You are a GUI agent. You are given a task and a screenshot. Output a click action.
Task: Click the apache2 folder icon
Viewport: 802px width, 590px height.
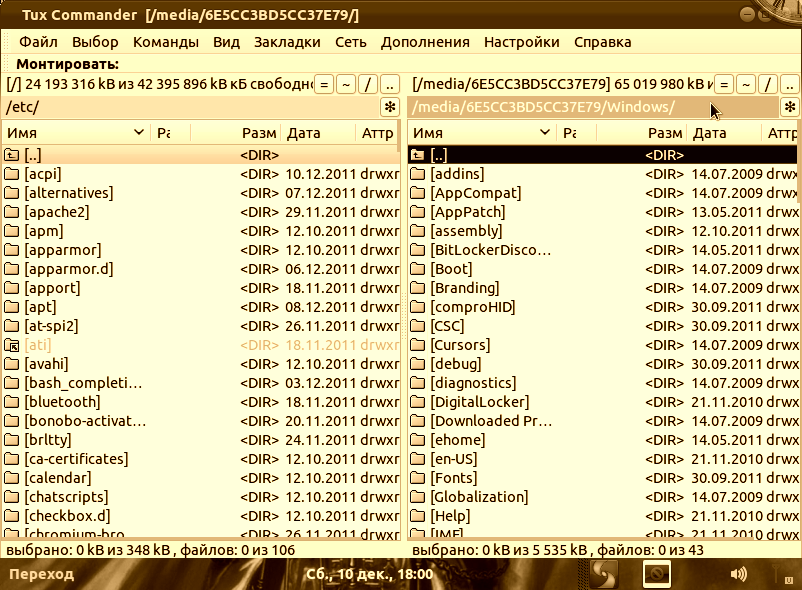click(x=12, y=212)
